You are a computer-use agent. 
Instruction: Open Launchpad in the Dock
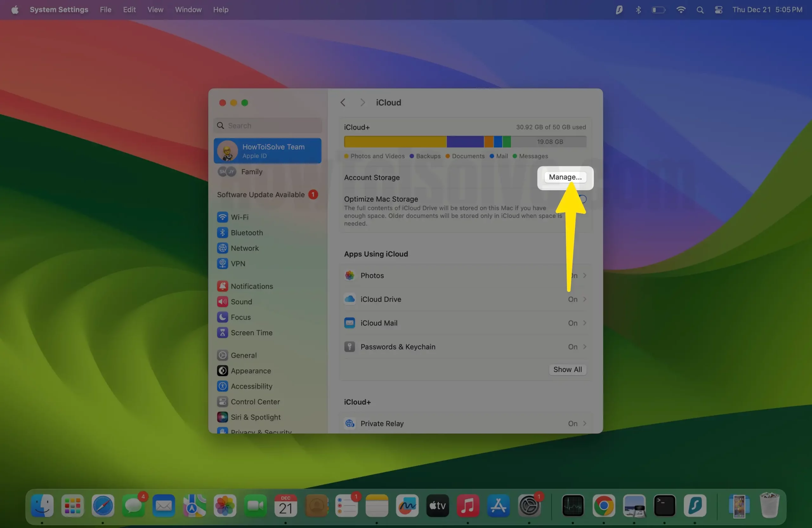point(72,505)
